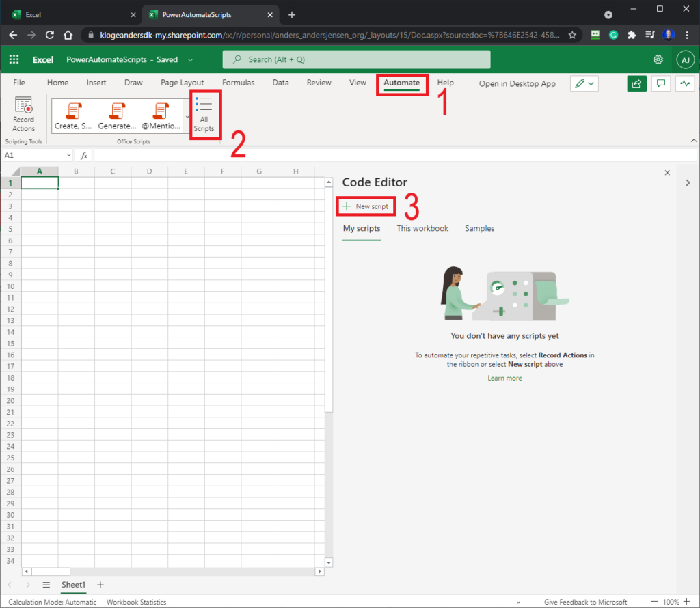Open the Editing mode pencil dropdown
Viewport: 700px width, 608px height.
point(584,83)
